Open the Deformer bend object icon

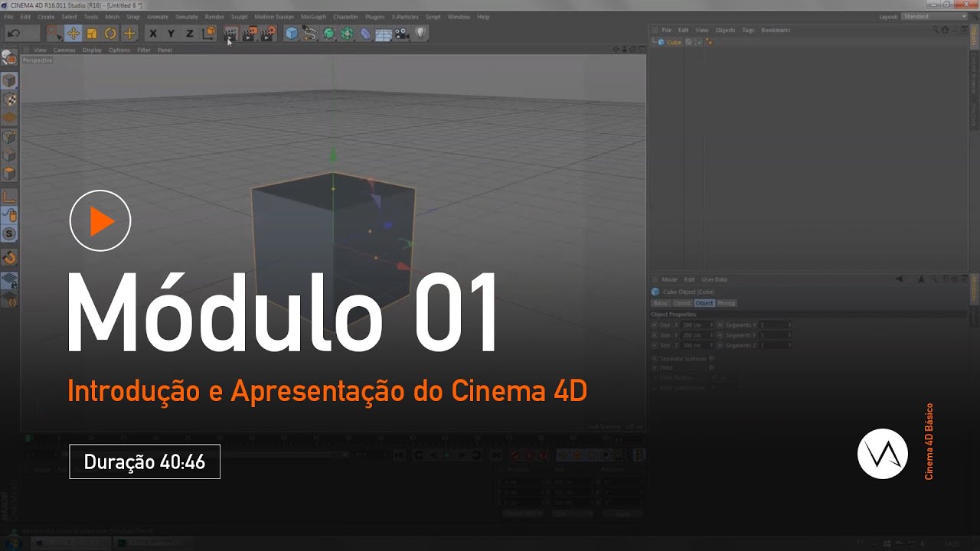pos(365,33)
